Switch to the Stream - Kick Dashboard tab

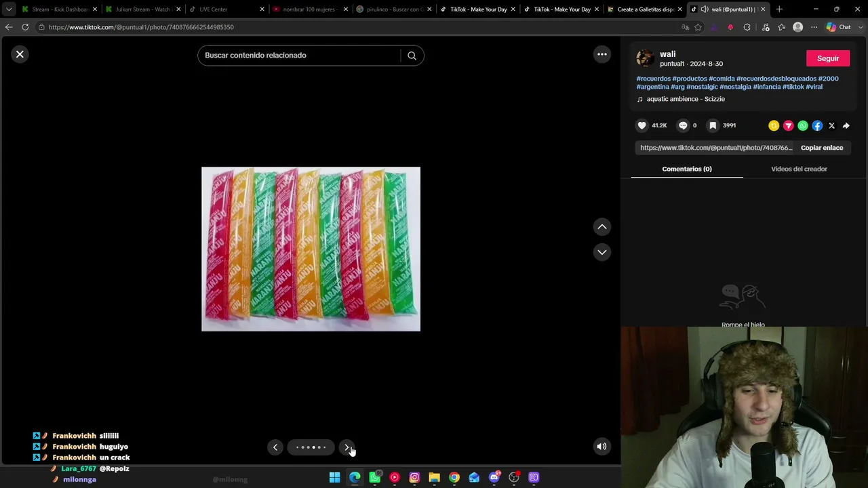pos(58,9)
